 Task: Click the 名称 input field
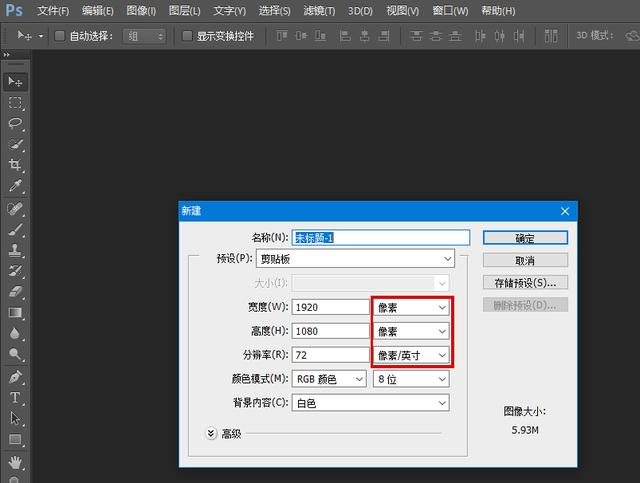click(x=381, y=238)
